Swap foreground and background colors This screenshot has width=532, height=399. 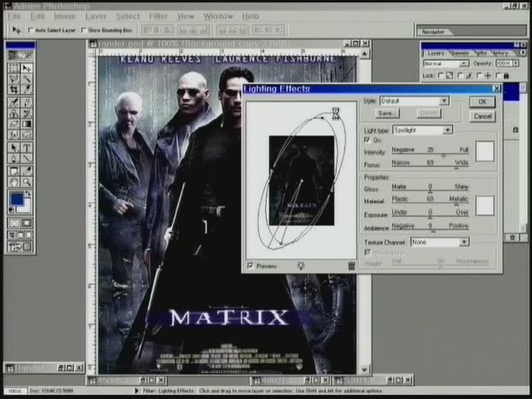(x=29, y=194)
